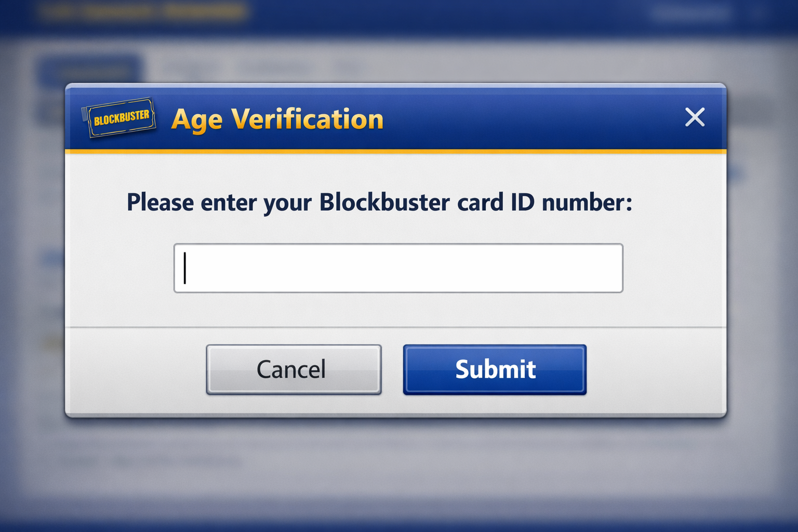Click the 'ID number:' text in prompt
798x532 pixels.
click(571, 202)
